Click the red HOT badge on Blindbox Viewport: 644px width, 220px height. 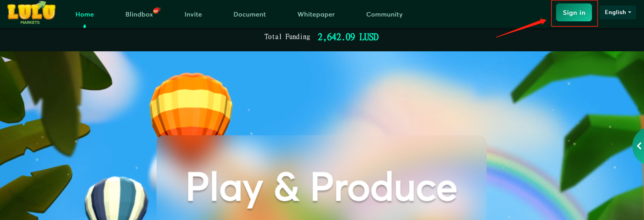157,10
